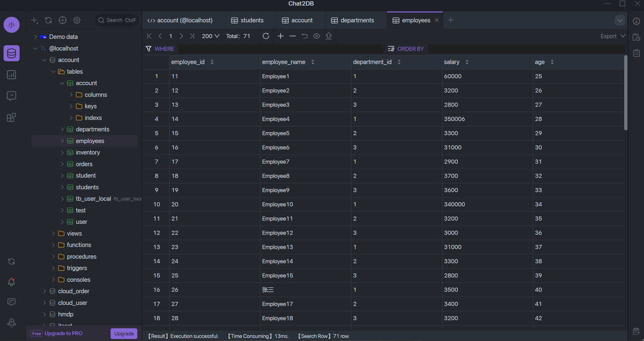Open the Export dropdown

tap(612, 36)
